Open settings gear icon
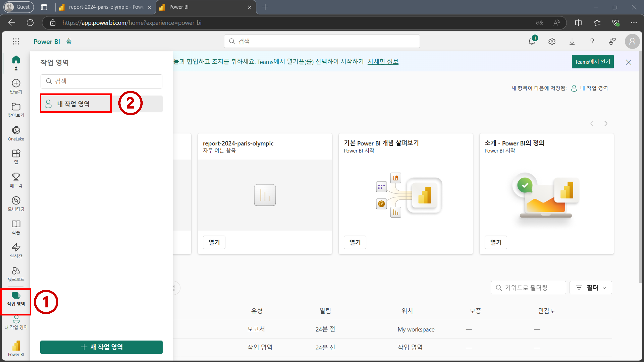Viewport: 644px width, 362px height. (552, 42)
